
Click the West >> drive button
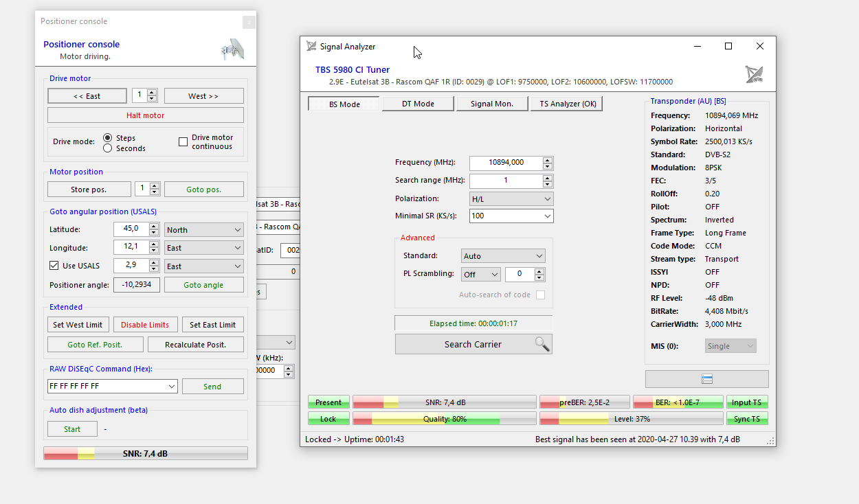coord(203,96)
